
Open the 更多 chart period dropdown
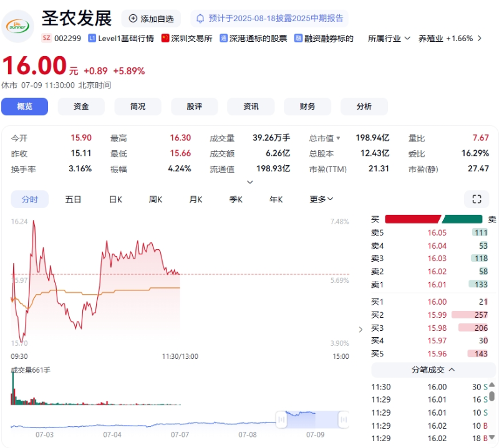click(x=321, y=199)
